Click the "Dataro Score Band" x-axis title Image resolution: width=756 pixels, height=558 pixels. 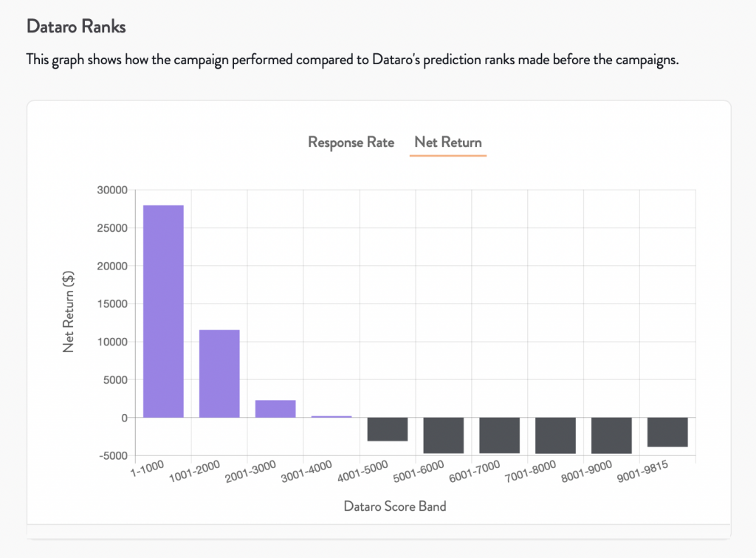click(394, 506)
